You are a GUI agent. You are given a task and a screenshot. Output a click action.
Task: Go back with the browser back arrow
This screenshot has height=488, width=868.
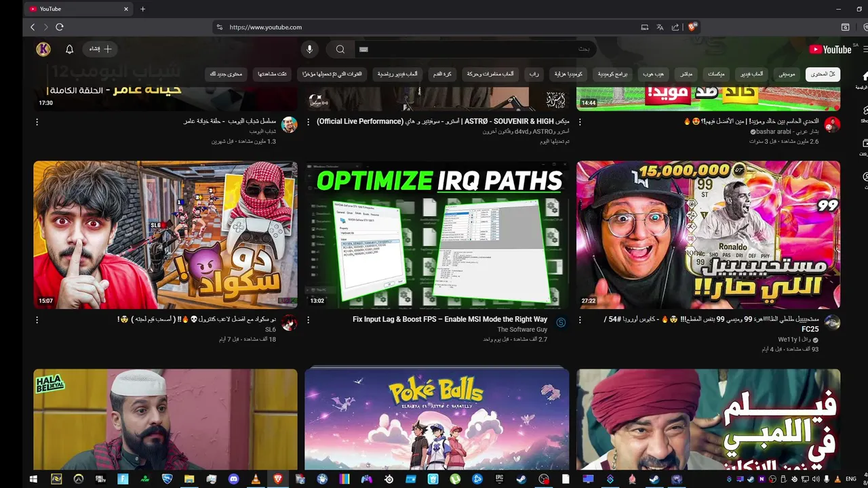[x=33, y=27]
